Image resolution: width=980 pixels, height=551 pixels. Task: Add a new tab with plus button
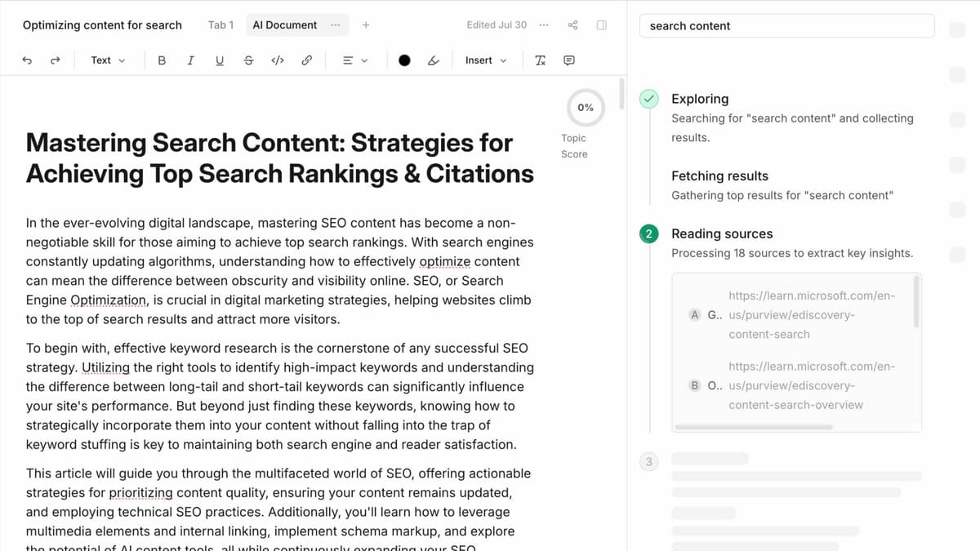point(366,25)
